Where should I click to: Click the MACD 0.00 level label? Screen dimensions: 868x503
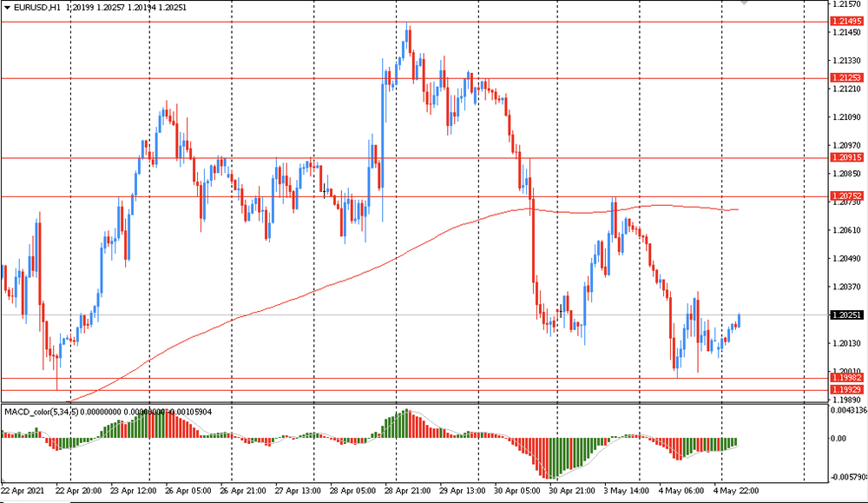coord(838,439)
